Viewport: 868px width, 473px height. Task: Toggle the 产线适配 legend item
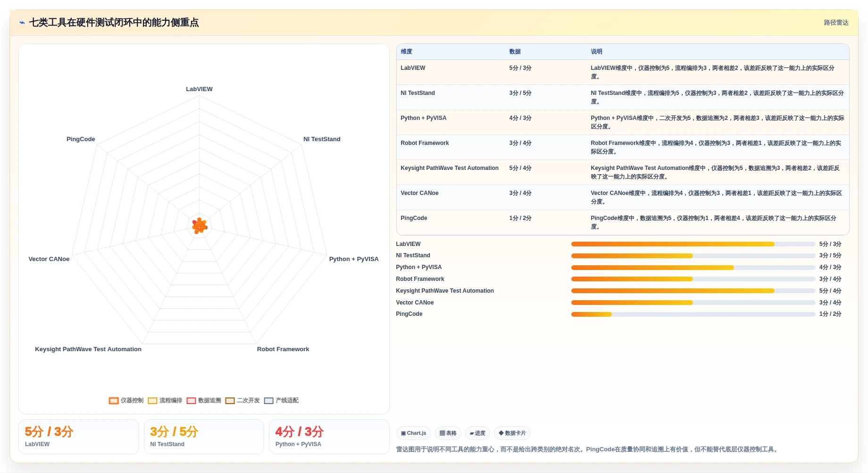(281, 401)
